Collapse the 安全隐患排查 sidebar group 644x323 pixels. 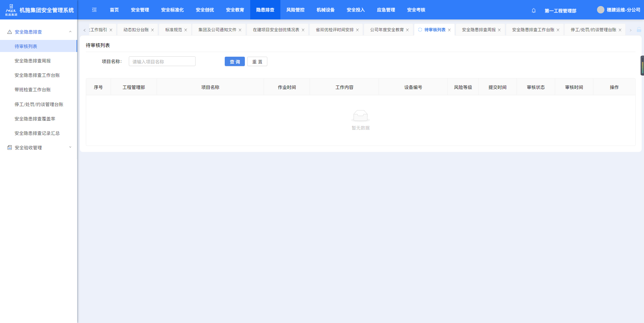click(x=70, y=32)
